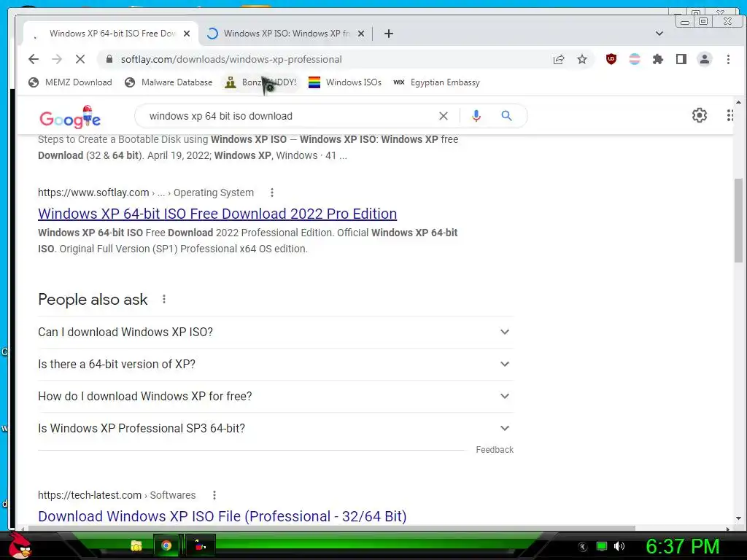
Task: Switch to the Windows XP 64-bit ISO tab
Action: tap(111, 34)
